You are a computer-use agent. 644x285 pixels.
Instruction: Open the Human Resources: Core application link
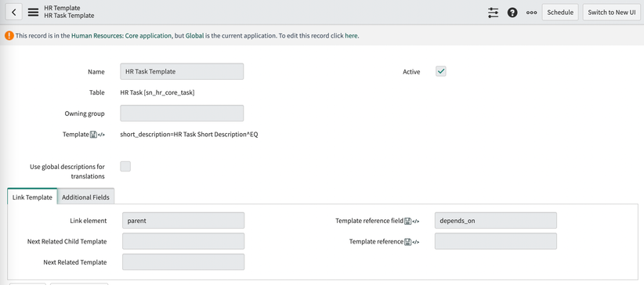121,36
